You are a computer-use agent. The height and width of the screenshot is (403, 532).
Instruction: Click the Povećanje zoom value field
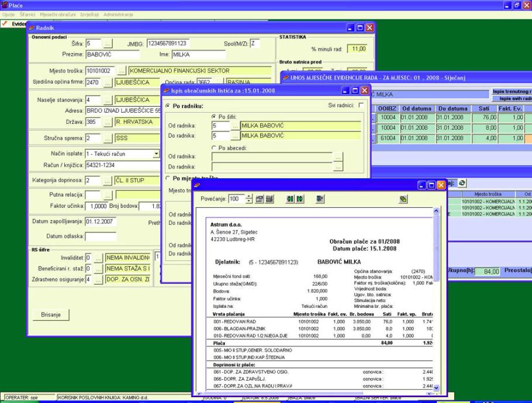point(237,199)
